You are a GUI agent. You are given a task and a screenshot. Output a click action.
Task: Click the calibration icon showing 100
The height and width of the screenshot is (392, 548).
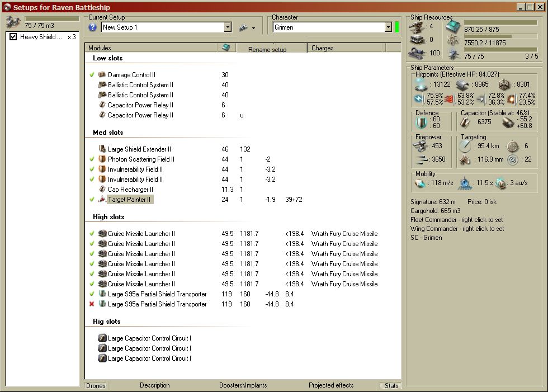pos(417,53)
